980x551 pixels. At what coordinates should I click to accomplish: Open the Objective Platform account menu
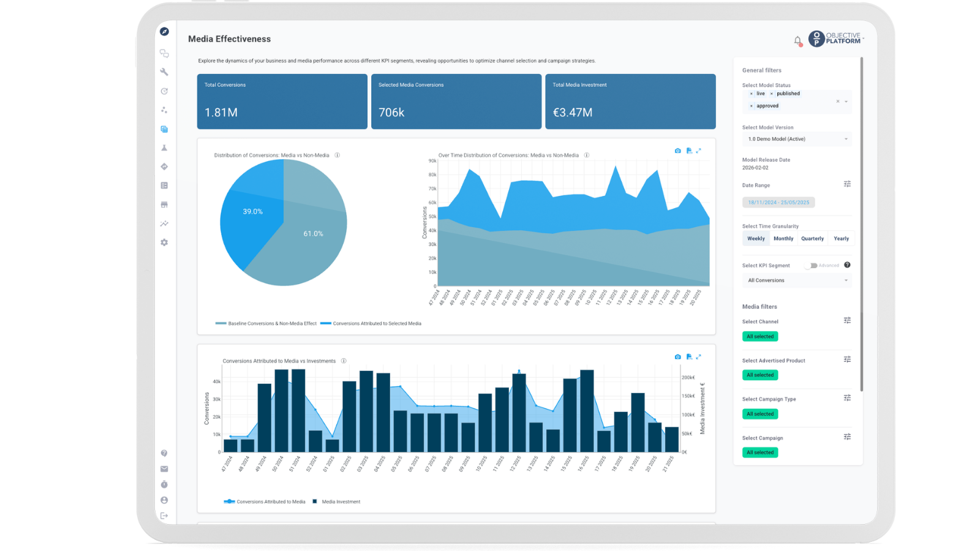[x=836, y=39]
